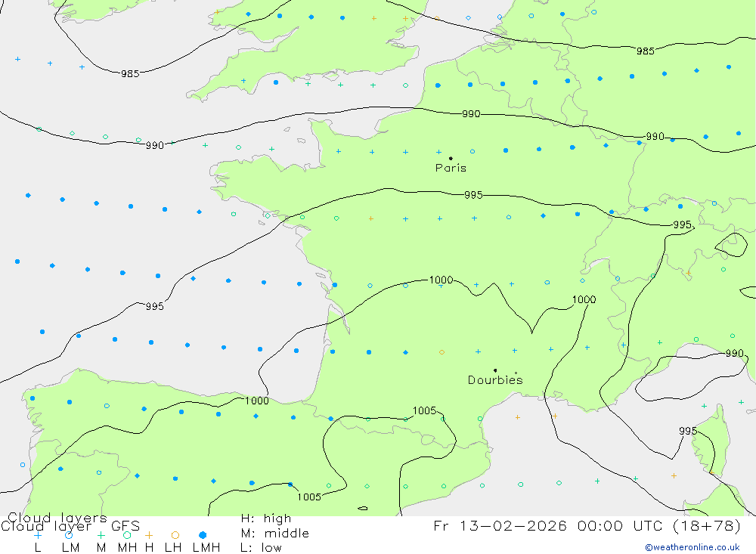Click the green plus legend symbol above M
Image resolution: width=756 pixels, height=554 pixels.
[101, 535]
